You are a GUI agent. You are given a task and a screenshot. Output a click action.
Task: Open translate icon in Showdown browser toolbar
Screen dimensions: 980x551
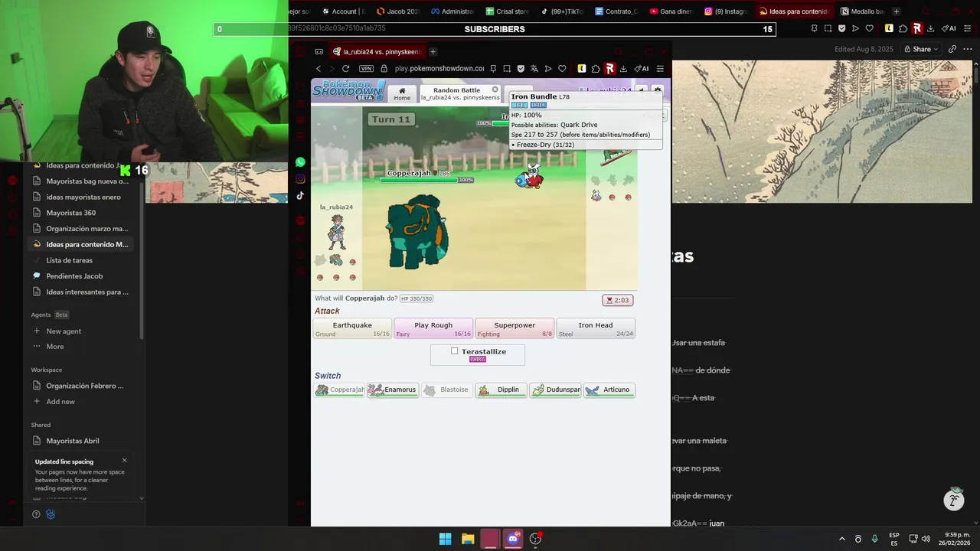point(534,69)
